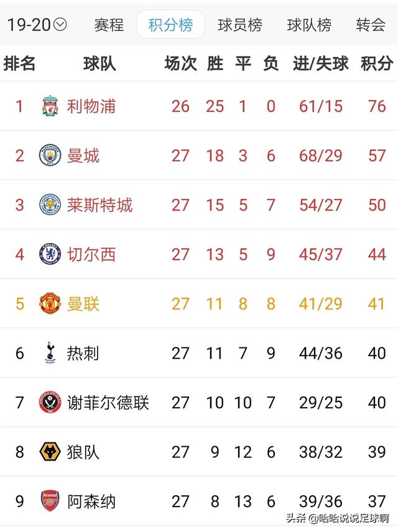The height and width of the screenshot is (532, 398).
Task: Select the 积分榜 tab
Action: pos(170,25)
